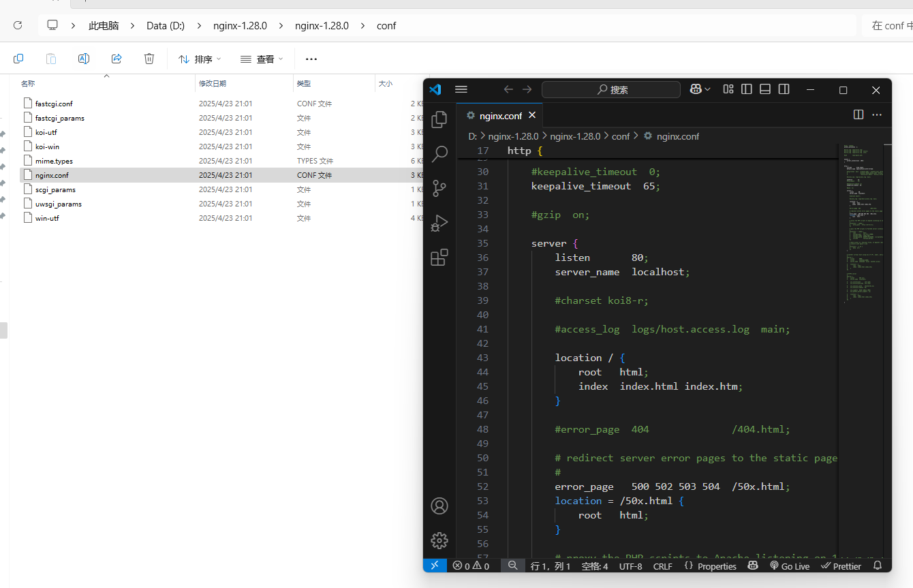Open VS Code notifications bell
Image resolution: width=913 pixels, height=588 pixels.
(878, 566)
